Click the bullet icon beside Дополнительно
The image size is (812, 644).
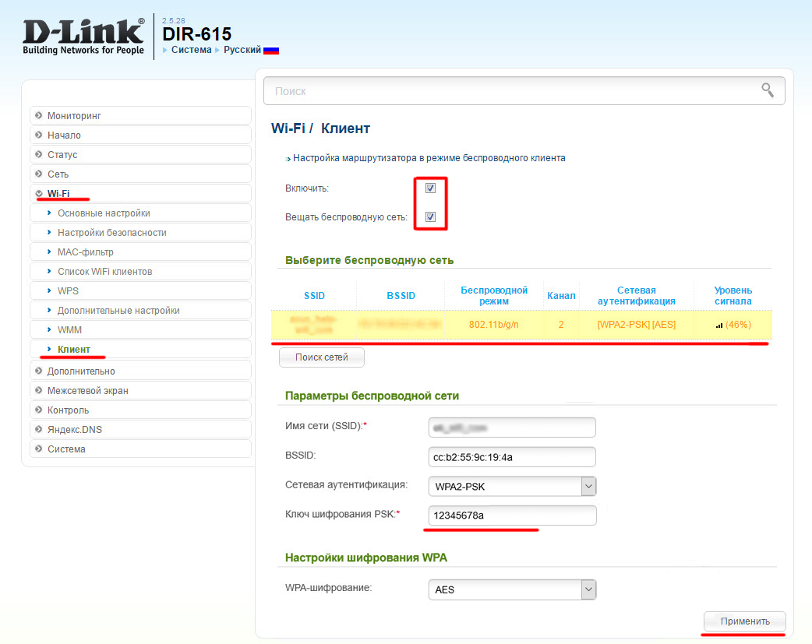[x=38, y=371]
